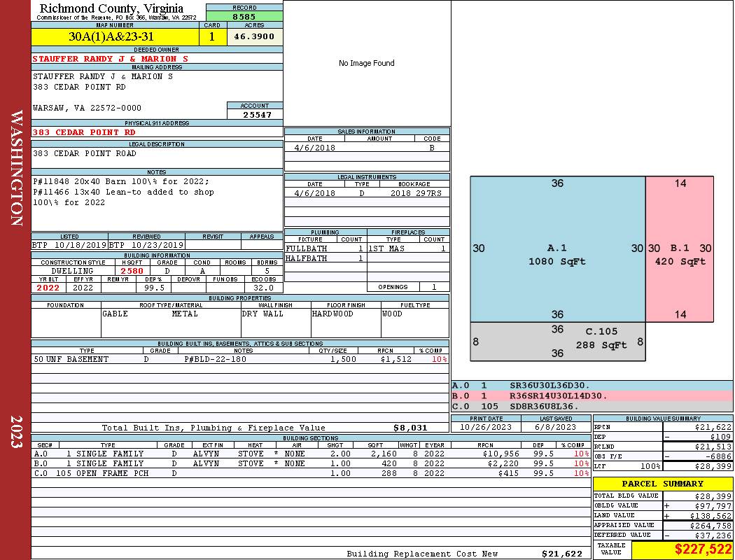
Task: Click the green record number 8585
Action: click(244, 15)
